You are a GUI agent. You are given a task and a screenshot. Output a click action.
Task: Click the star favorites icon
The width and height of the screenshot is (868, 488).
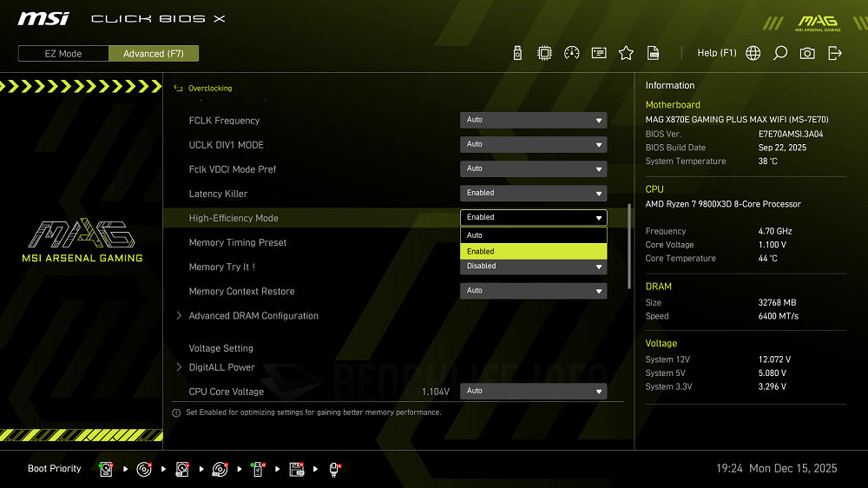point(626,53)
